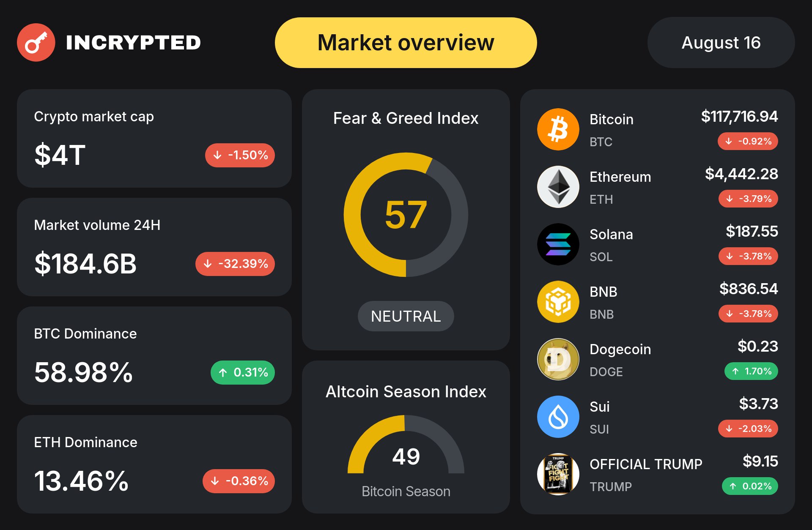812x530 pixels.
Task: Select the blue Sui droplet icon
Action: 558,417
